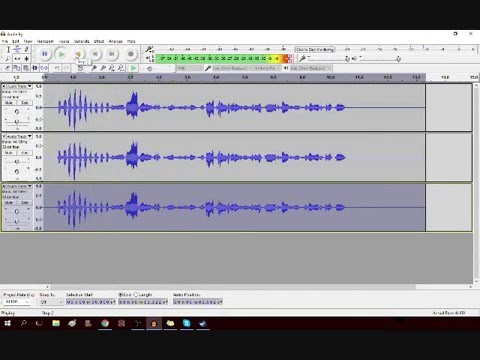Viewport: 480px width, 360px height.
Task: Click the Audio Position time field
Action: click(x=197, y=302)
